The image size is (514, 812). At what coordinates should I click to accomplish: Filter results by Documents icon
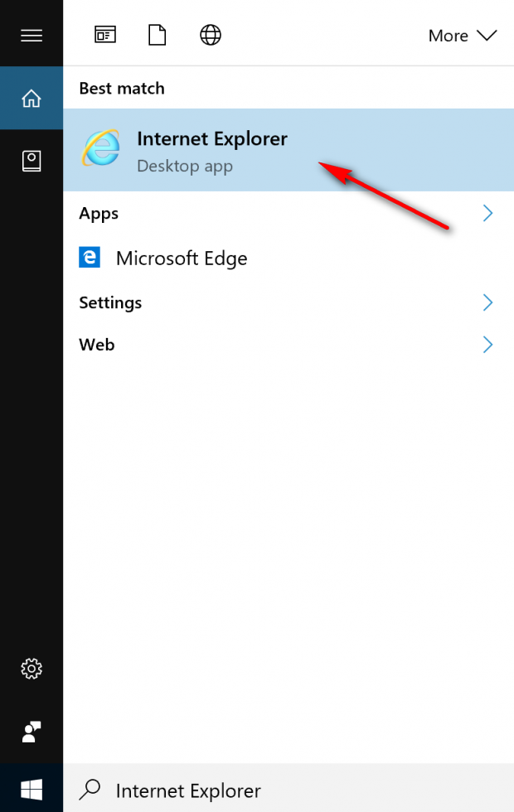tap(157, 35)
